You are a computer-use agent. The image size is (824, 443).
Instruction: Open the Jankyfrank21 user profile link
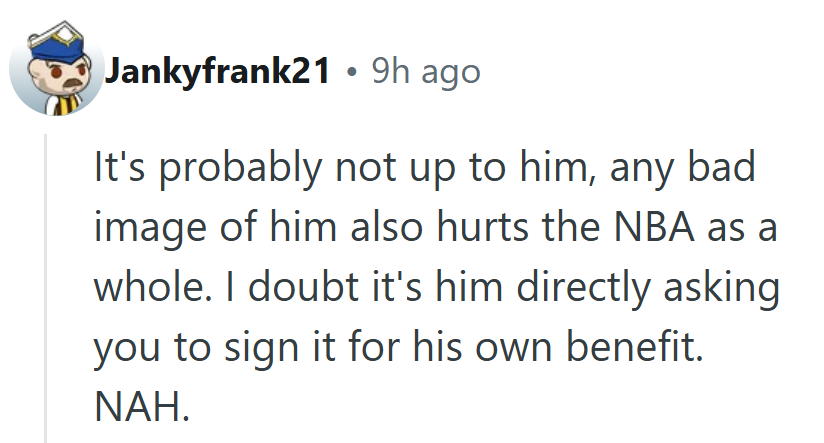click(x=216, y=73)
